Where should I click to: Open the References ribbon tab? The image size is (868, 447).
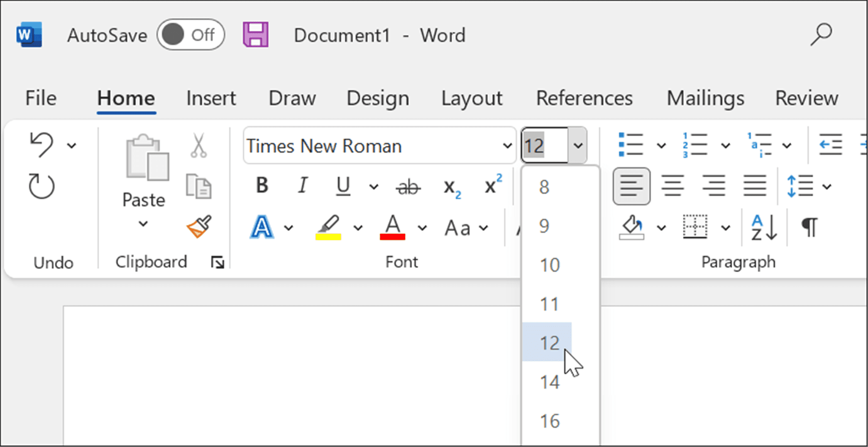[x=584, y=98]
